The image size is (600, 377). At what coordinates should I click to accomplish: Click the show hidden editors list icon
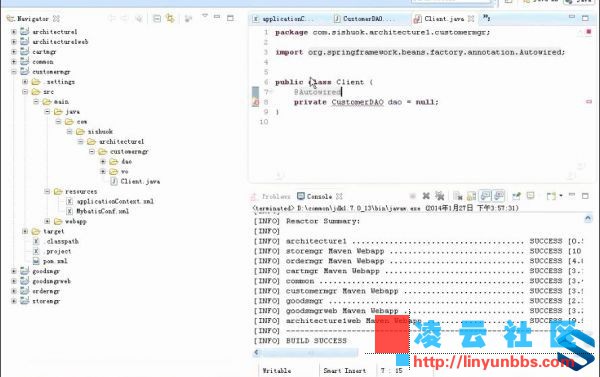pyautogui.click(x=486, y=18)
